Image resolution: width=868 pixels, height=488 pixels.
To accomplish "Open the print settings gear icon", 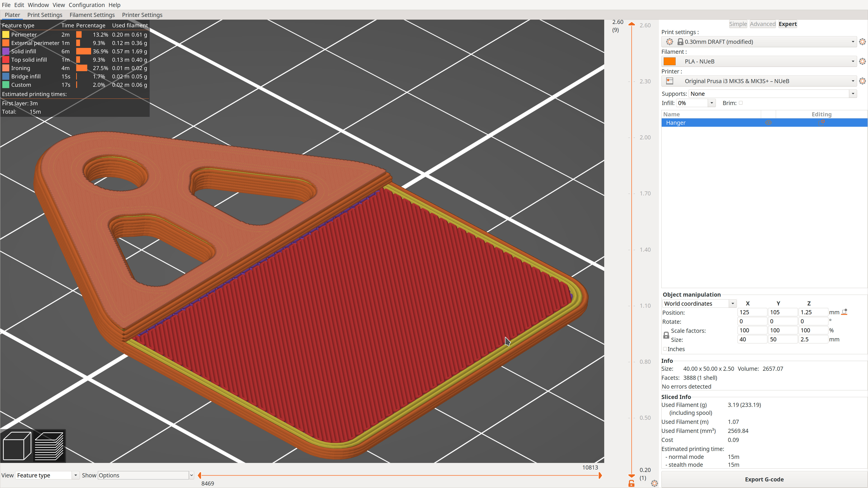I will [862, 41].
